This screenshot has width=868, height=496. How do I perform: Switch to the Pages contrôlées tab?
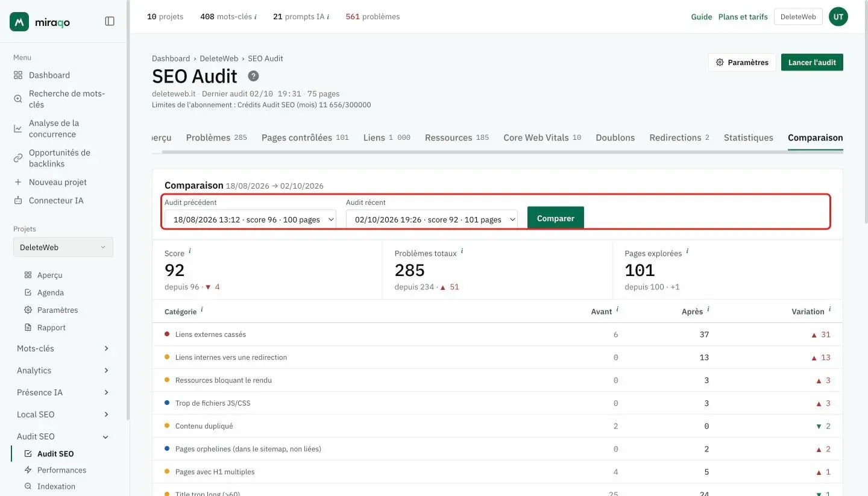(x=305, y=137)
